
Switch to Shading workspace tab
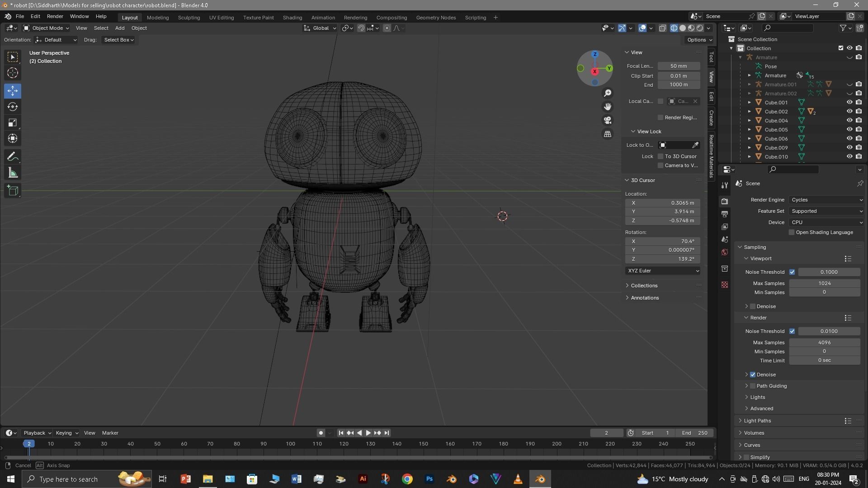[292, 18]
